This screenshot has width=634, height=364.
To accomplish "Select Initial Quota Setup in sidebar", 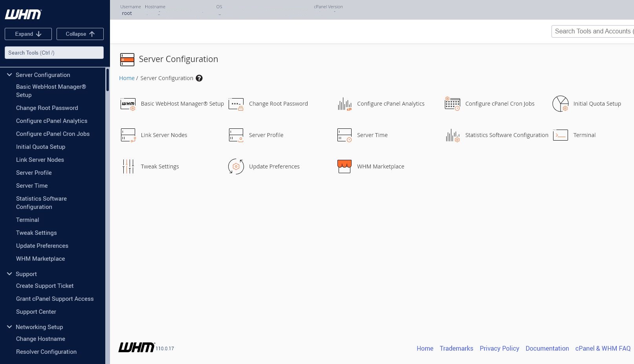I will pos(41,147).
